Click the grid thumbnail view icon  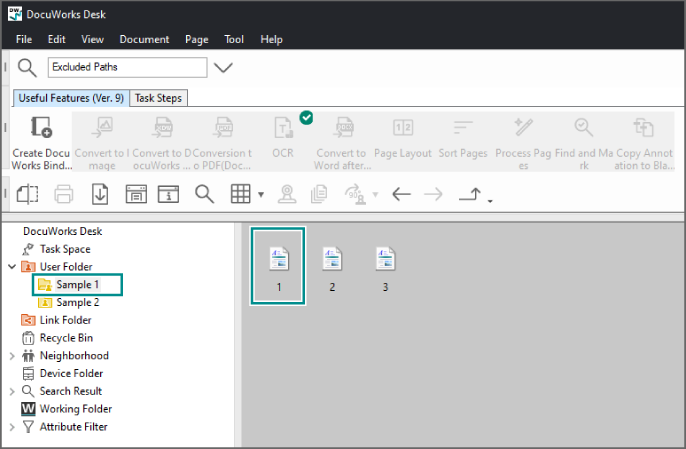point(239,194)
